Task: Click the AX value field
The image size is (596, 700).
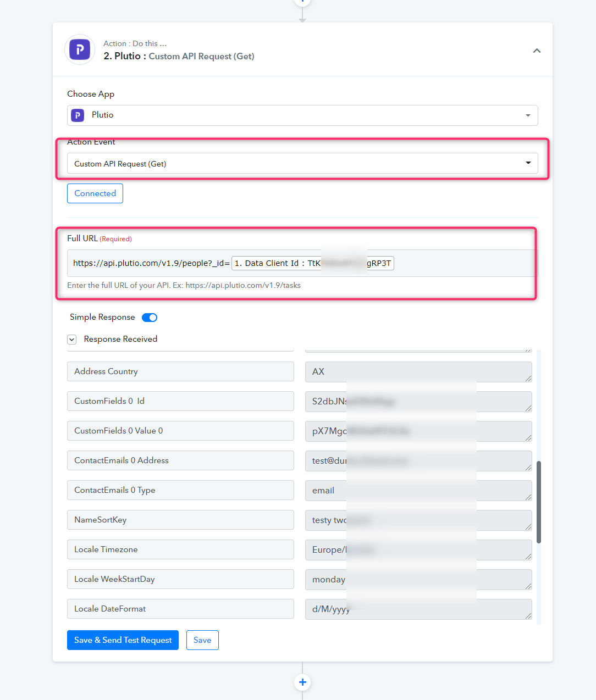Action: pos(418,372)
